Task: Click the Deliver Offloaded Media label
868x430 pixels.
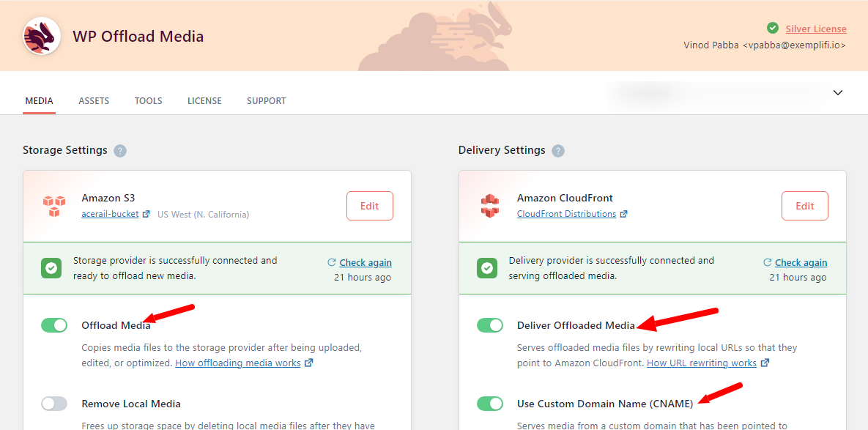Action: coord(576,325)
